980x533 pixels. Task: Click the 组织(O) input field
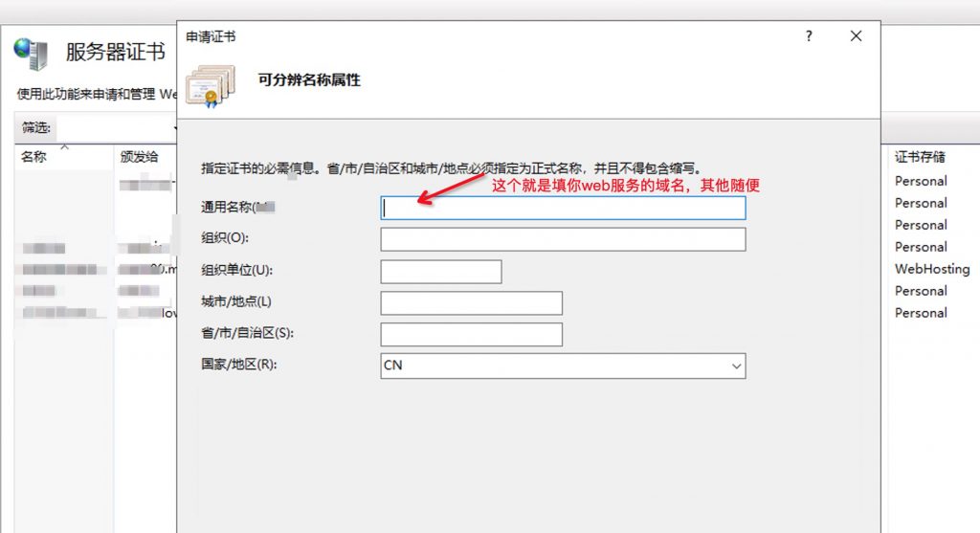point(563,239)
